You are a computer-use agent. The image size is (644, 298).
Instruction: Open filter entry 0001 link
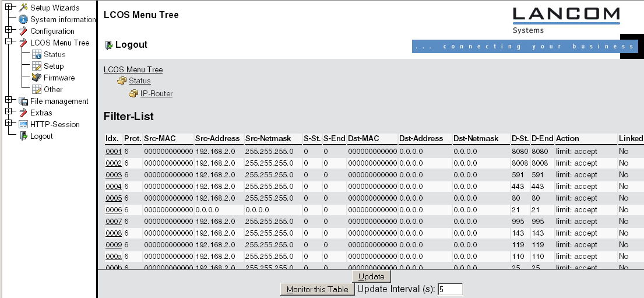113,152
